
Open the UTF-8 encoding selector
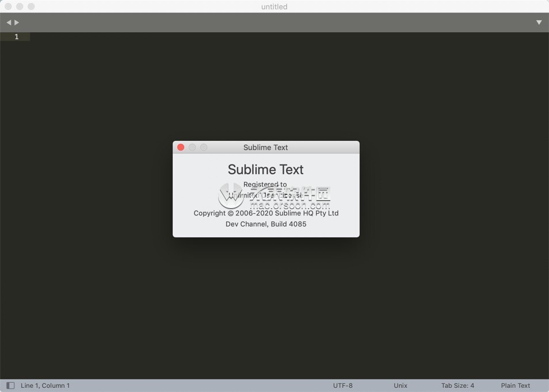click(342, 385)
